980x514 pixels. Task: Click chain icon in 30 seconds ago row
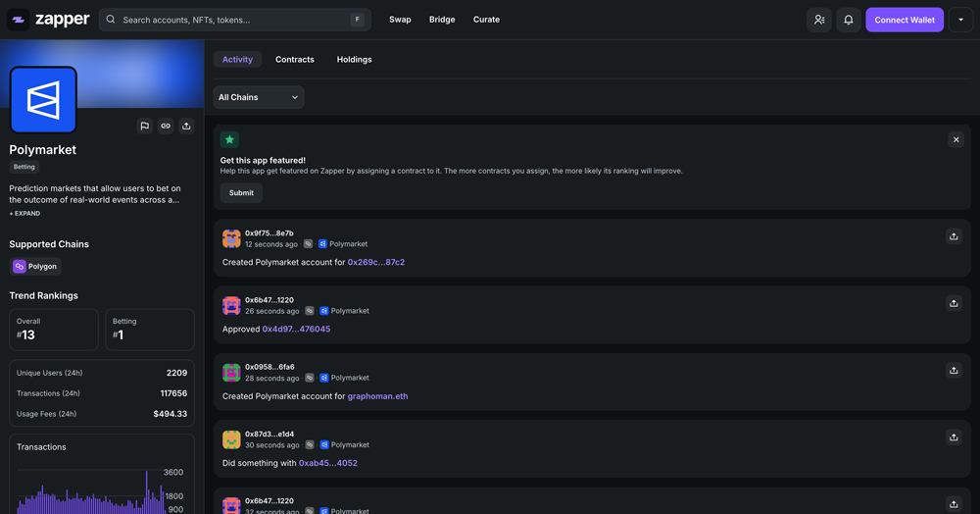pos(310,444)
